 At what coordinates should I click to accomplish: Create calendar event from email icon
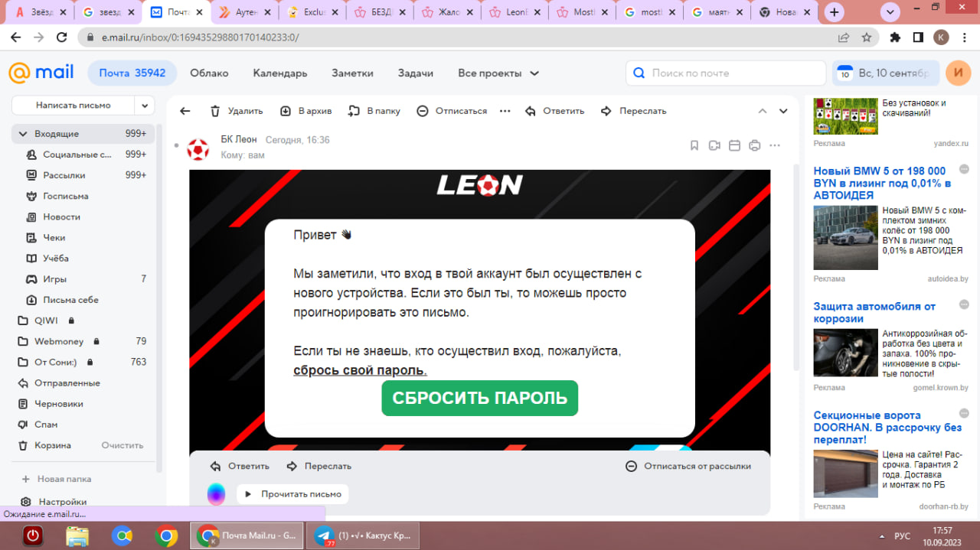734,145
